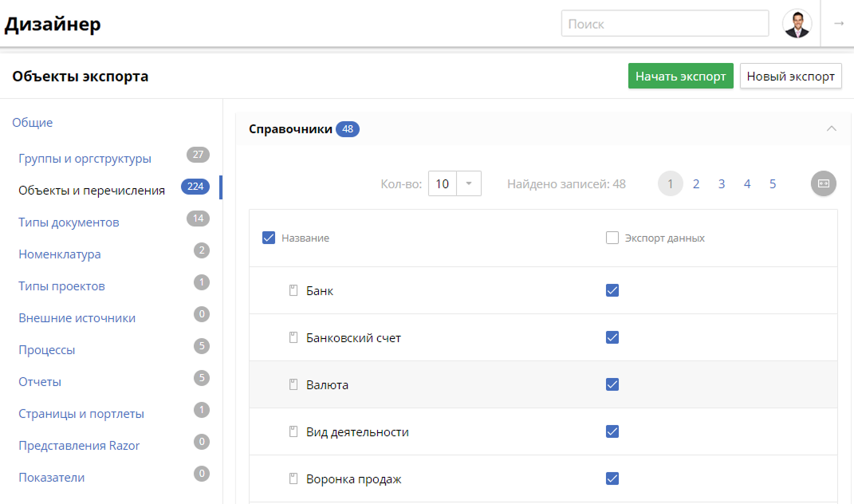Click the 14 count badge in sidebar
The height and width of the screenshot is (504, 854).
coord(198,219)
